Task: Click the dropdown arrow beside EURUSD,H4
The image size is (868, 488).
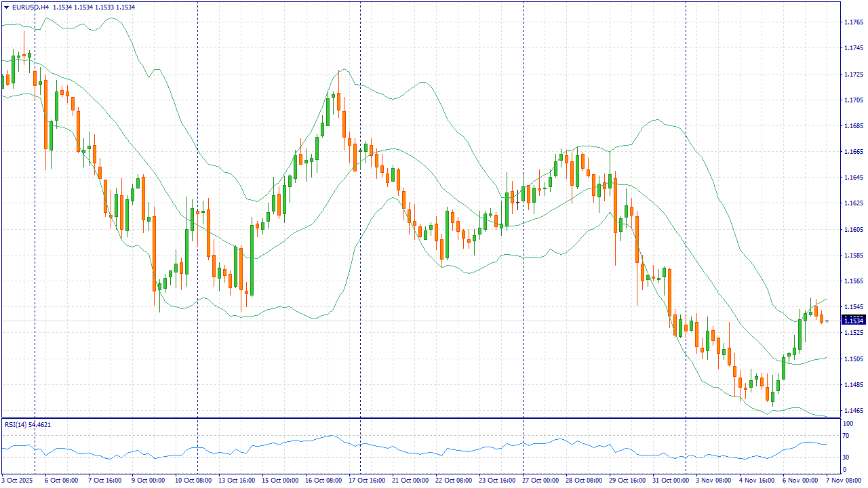Action: [x=5, y=7]
